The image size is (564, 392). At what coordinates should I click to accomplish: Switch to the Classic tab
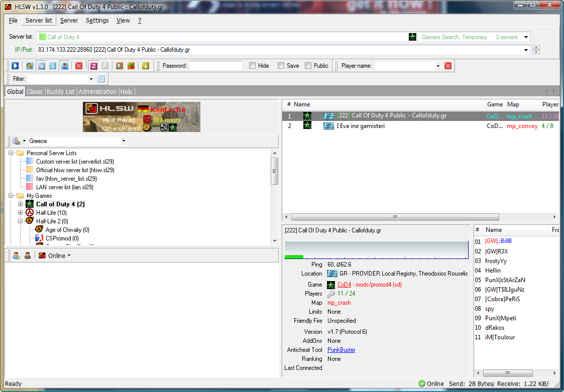(35, 92)
